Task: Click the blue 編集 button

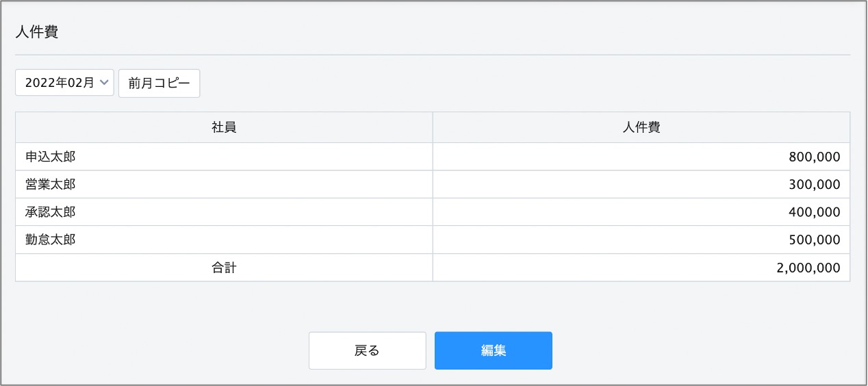Action: coord(494,350)
